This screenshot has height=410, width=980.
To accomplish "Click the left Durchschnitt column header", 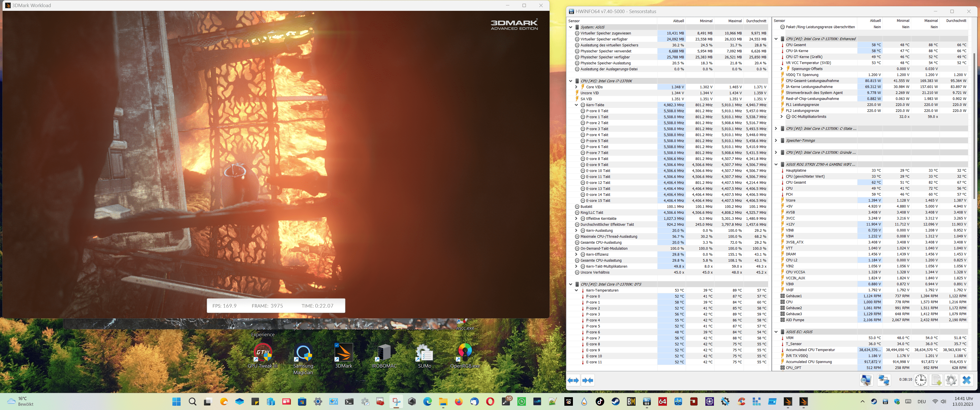I will tap(756, 21).
